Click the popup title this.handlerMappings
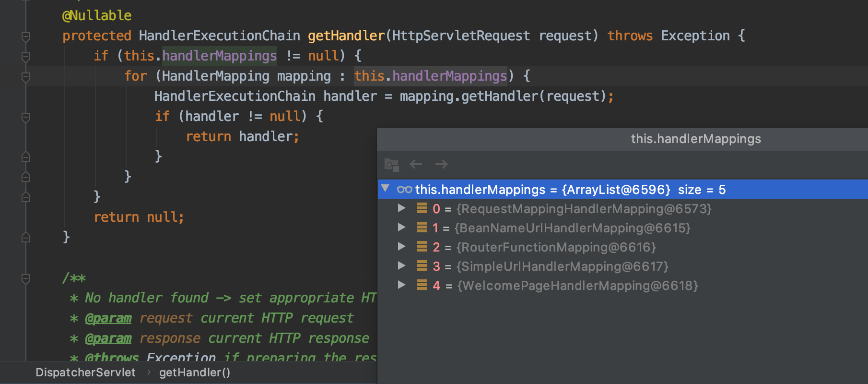Image resolution: width=868 pixels, height=384 pixels. [x=696, y=139]
